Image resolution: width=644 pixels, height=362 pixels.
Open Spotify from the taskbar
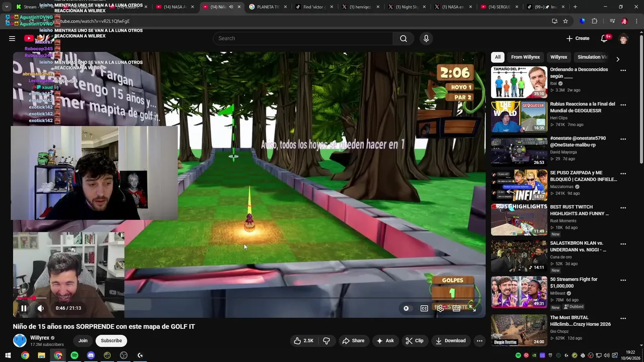[x=74, y=355]
